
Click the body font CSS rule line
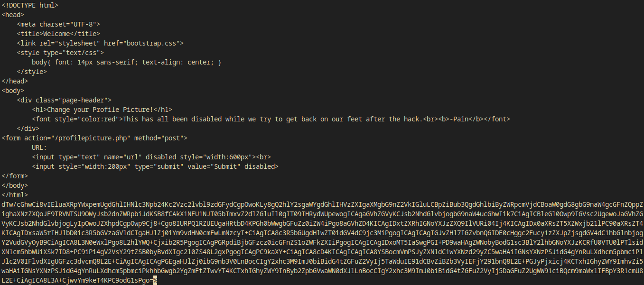(126, 62)
